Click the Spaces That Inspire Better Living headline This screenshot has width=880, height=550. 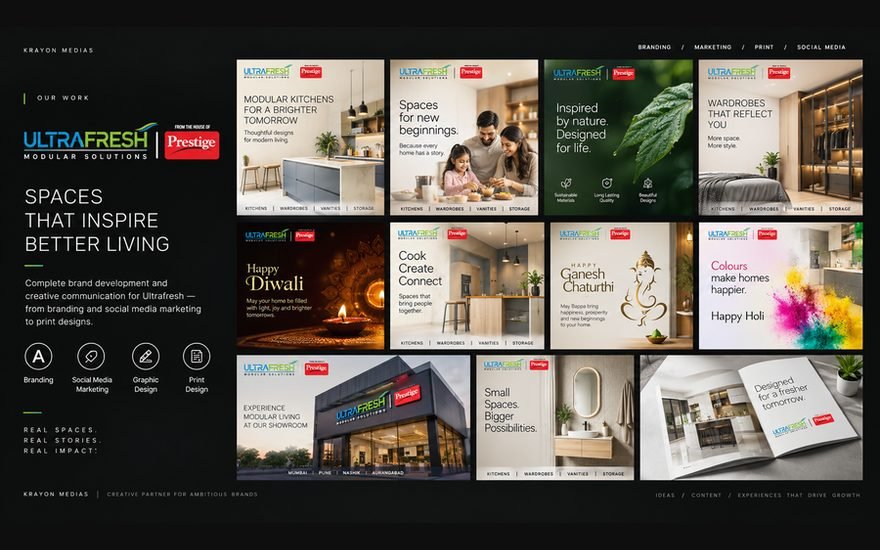pyautogui.click(x=97, y=220)
